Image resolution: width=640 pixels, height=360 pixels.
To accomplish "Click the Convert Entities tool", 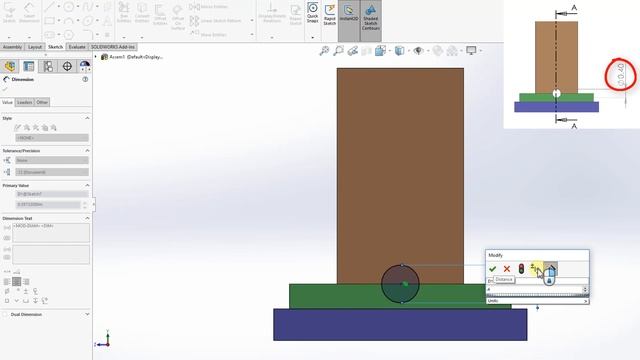I will [142, 13].
